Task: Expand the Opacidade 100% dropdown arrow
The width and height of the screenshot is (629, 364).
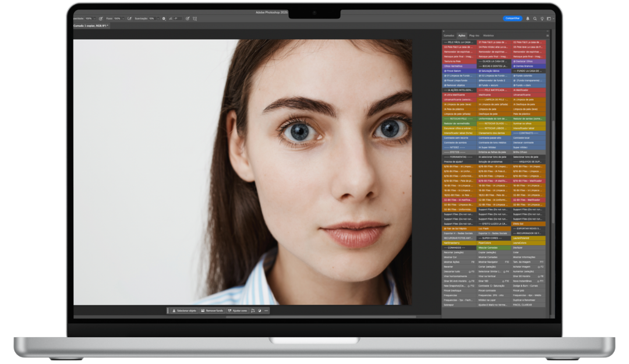Action: click(96, 19)
